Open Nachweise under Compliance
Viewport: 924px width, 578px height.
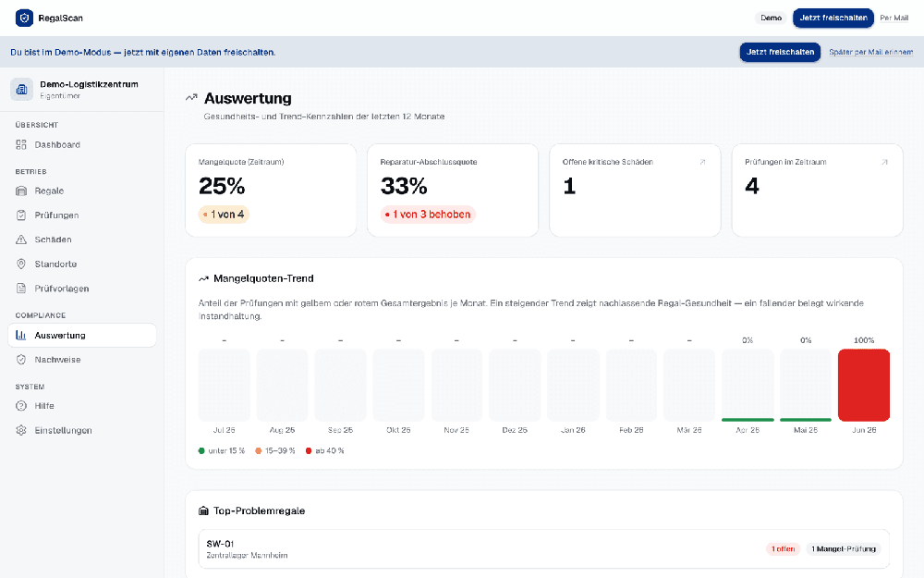click(82, 360)
